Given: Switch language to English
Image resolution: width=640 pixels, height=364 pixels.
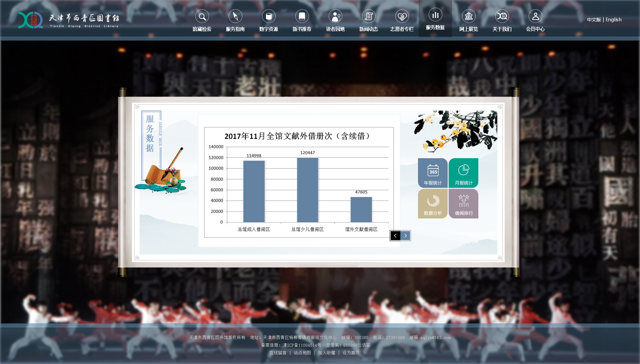Looking at the screenshot, I should tap(613, 20).
